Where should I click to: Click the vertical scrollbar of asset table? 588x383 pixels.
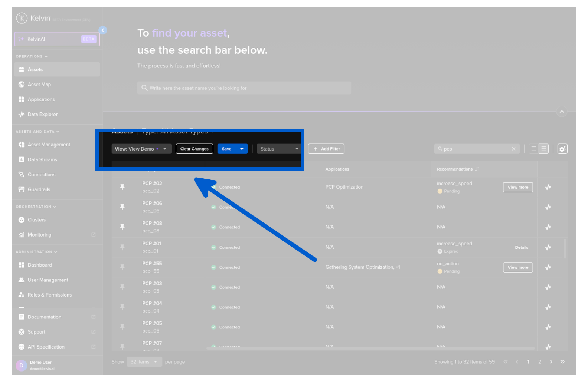565,248
